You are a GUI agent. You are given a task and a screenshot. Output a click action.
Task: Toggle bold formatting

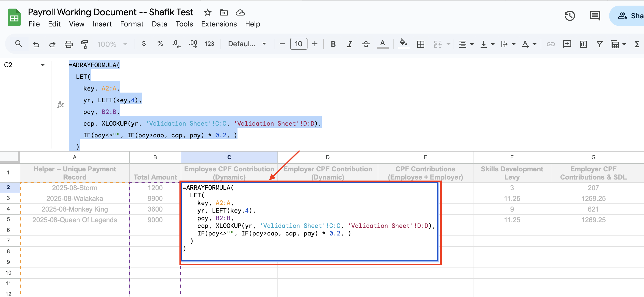(333, 44)
